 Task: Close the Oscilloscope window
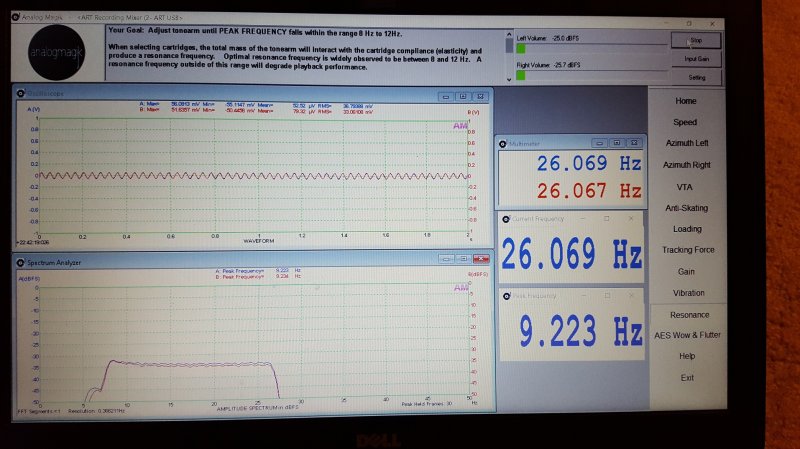(480, 96)
